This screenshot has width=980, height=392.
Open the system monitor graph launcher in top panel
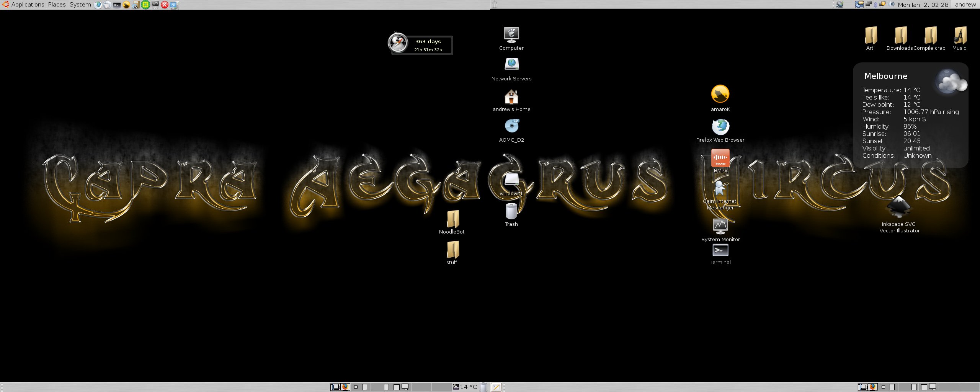click(155, 5)
